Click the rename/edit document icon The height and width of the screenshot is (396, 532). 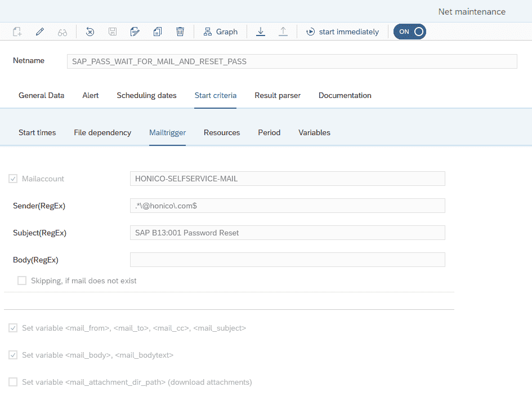click(x=135, y=32)
